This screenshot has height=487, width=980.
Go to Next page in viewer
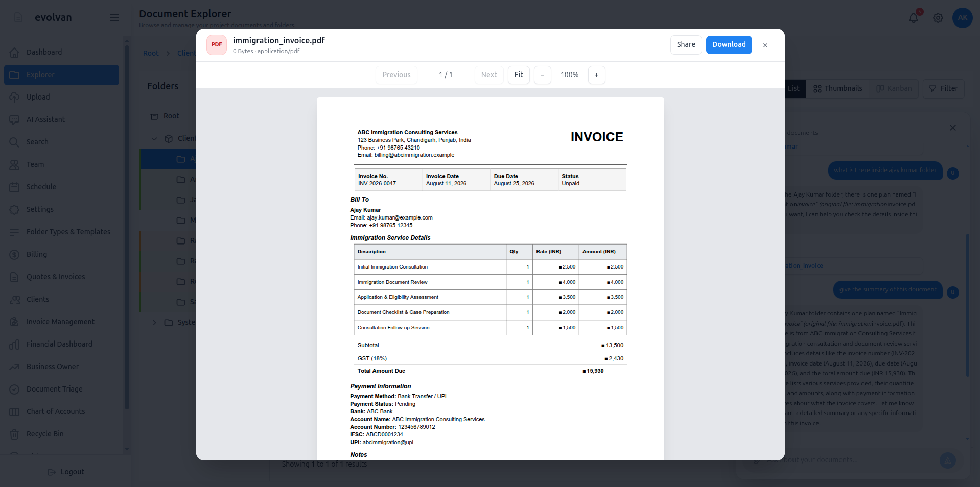pos(489,75)
